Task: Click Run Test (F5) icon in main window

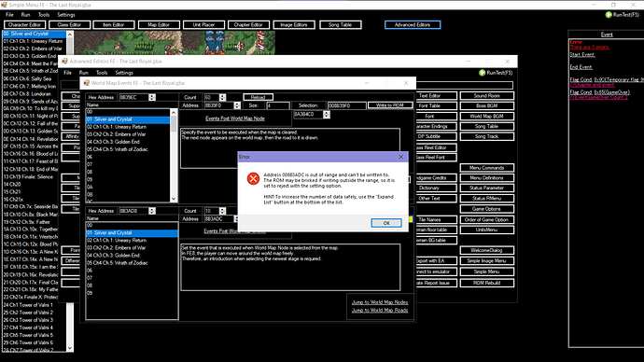Action: (609, 15)
